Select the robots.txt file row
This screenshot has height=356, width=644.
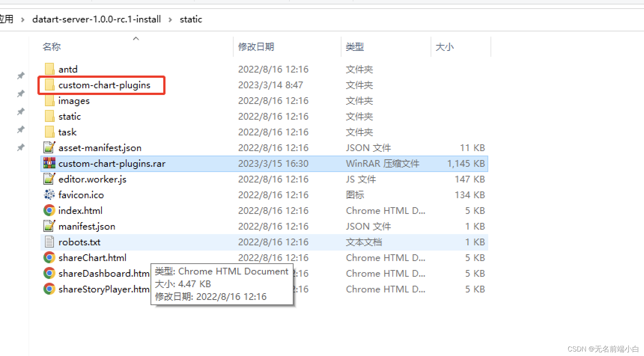tap(79, 242)
